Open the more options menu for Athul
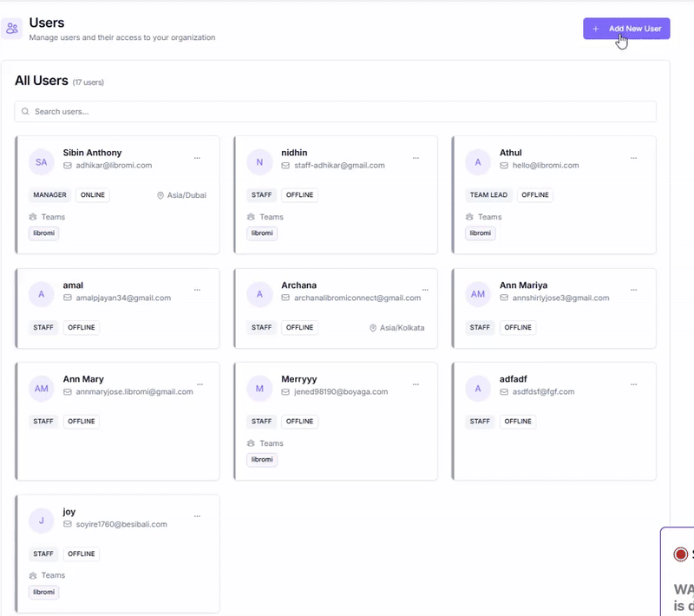 633,158
